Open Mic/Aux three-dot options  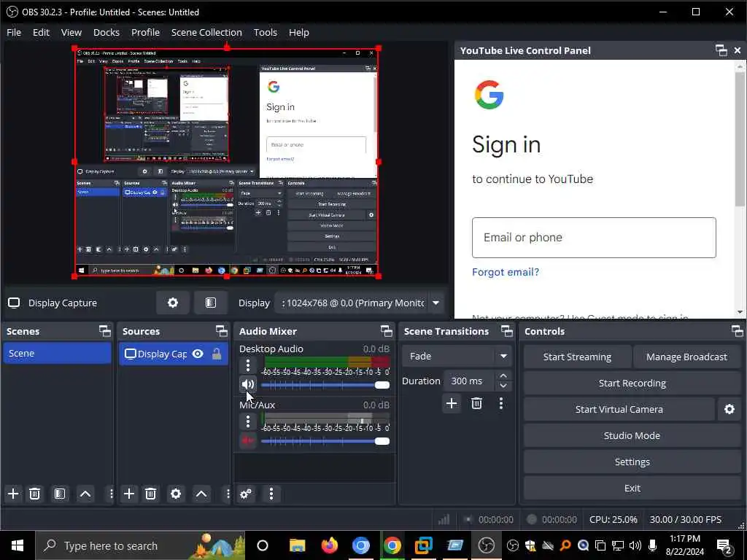pyautogui.click(x=248, y=421)
